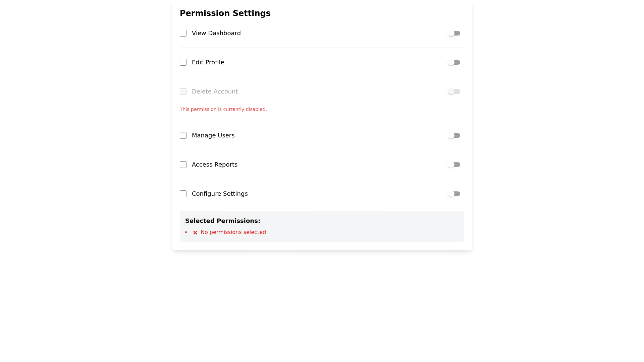Select the Access Reports checkbox

(183, 165)
